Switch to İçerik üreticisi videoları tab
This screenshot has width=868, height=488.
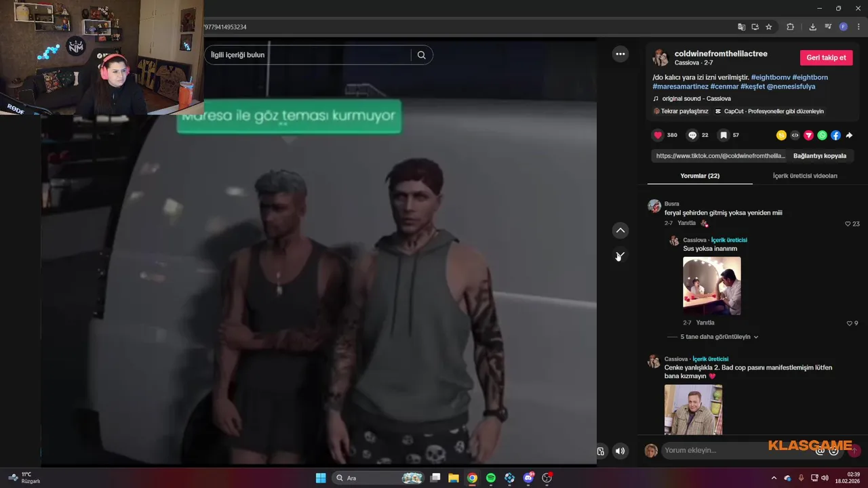805,176
